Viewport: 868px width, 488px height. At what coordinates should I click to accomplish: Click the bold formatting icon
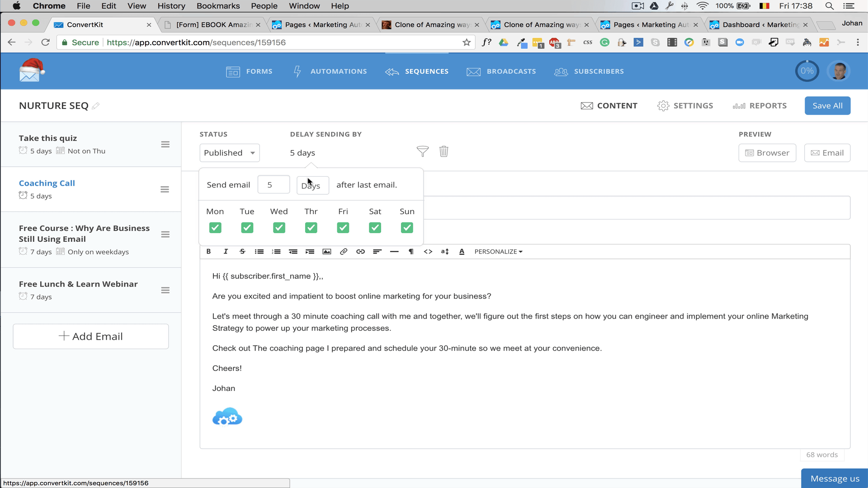point(209,251)
